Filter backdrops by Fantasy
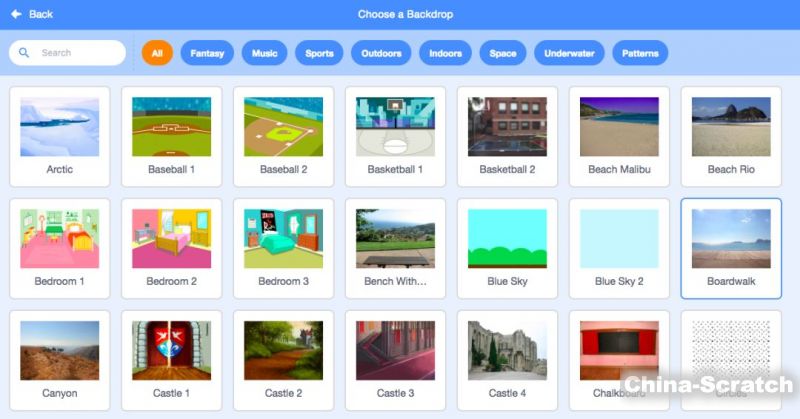 pyautogui.click(x=207, y=53)
